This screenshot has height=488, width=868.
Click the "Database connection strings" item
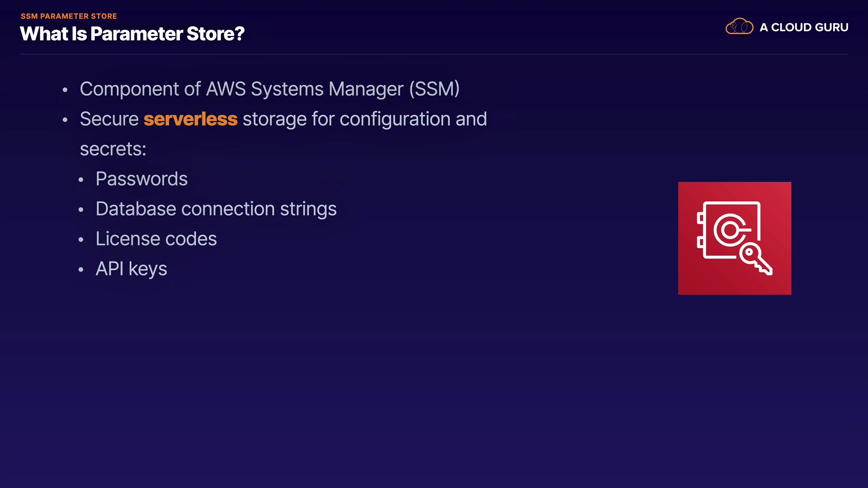point(216,209)
